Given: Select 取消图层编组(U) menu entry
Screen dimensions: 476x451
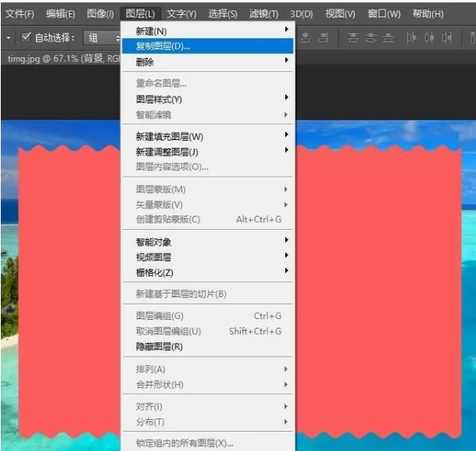Looking at the screenshot, I should point(207,331).
